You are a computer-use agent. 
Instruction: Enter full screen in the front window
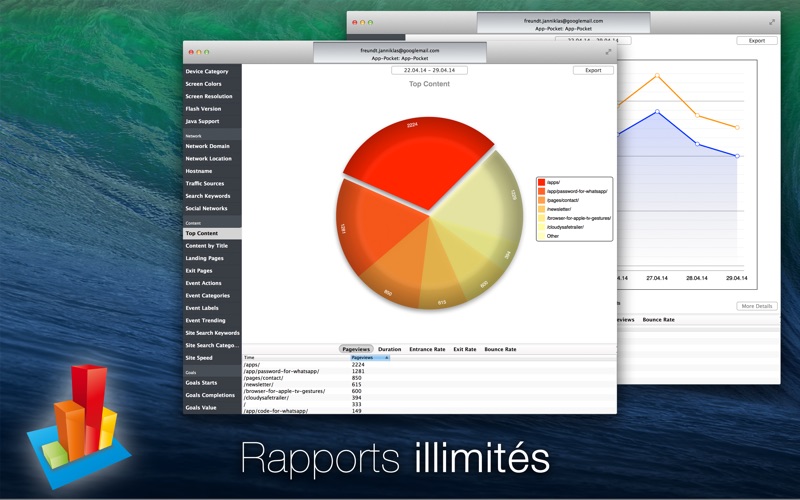click(608, 52)
